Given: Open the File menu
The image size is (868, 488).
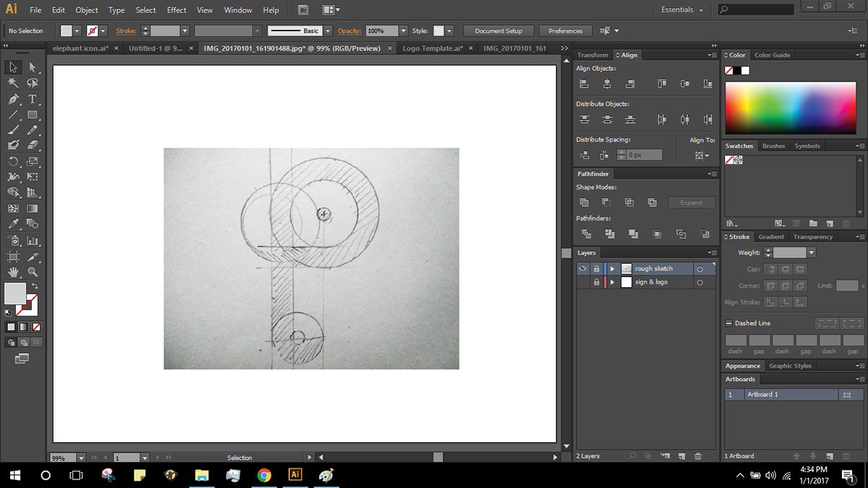Looking at the screenshot, I should pos(35,10).
